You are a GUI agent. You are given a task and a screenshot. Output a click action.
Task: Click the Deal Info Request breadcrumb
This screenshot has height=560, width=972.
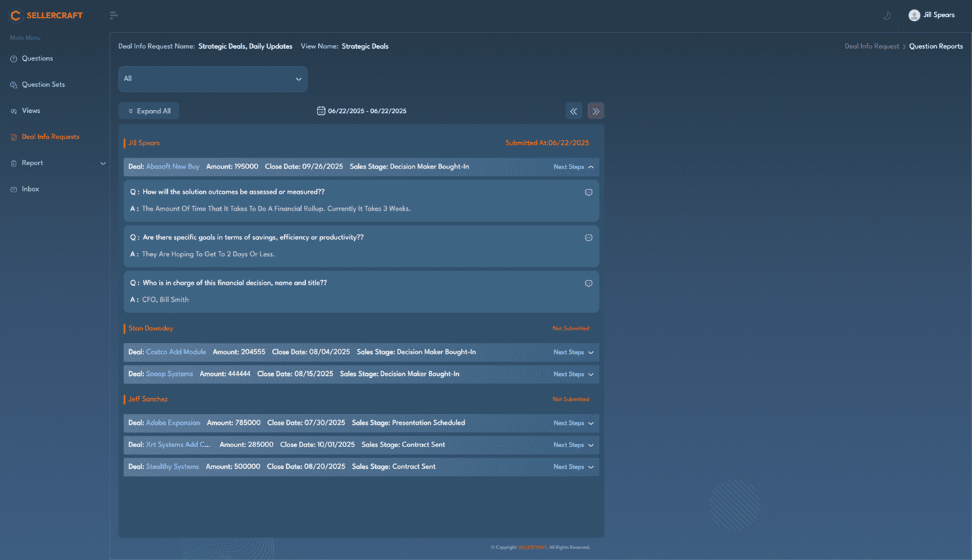click(x=871, y=46)
